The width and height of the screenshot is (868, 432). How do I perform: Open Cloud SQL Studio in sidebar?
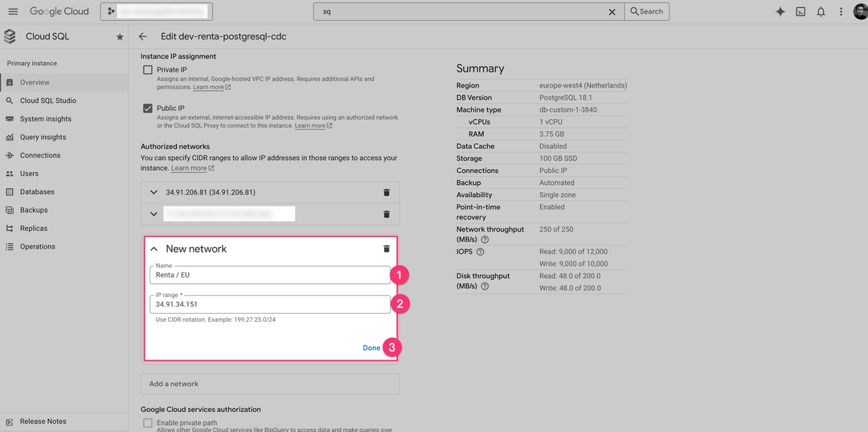pyautogui.click(x=47, y=101)
